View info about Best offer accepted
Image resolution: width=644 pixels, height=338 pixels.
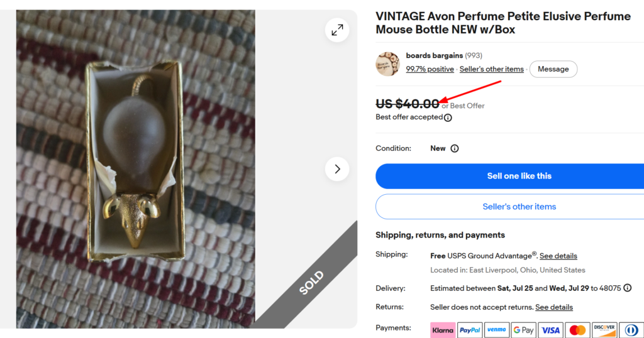(x=448, y=117)
